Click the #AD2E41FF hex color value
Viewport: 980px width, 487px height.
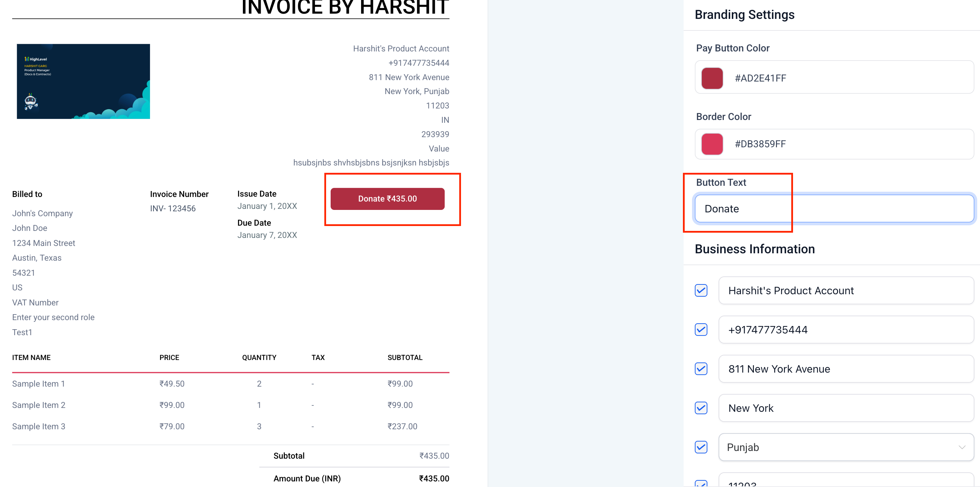click(760, 78)
